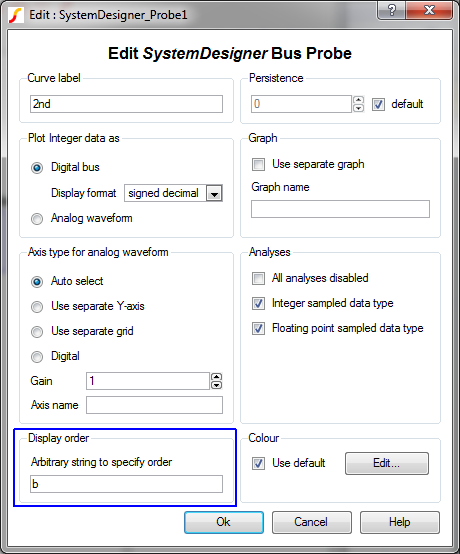Click the SIMetrix app icon in title bar

[16, 15]
